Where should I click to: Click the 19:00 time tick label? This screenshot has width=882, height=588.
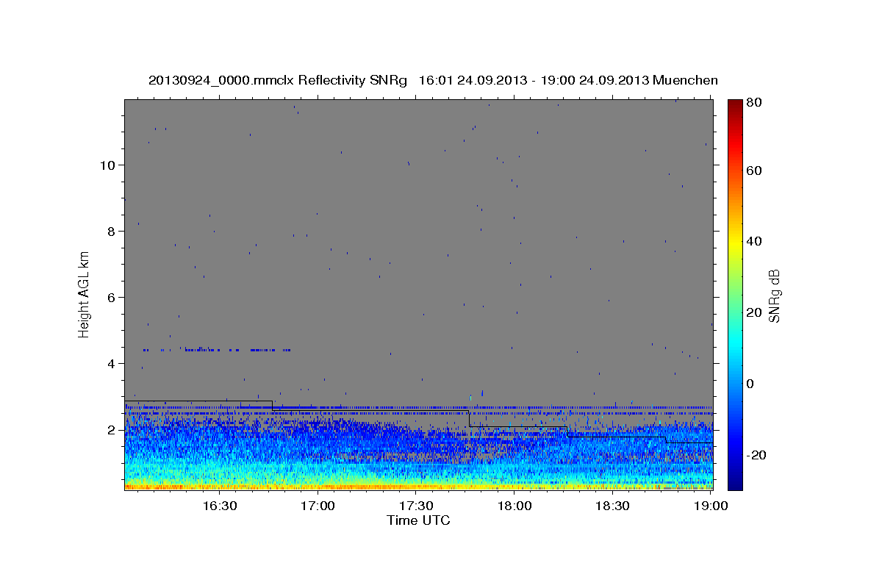coord(711,506)
